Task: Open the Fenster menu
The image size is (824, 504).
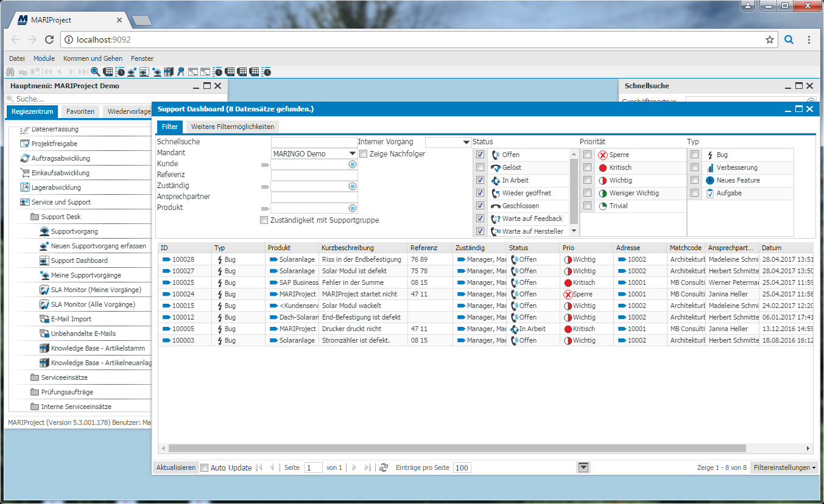Action: click(x=142, y=58)
